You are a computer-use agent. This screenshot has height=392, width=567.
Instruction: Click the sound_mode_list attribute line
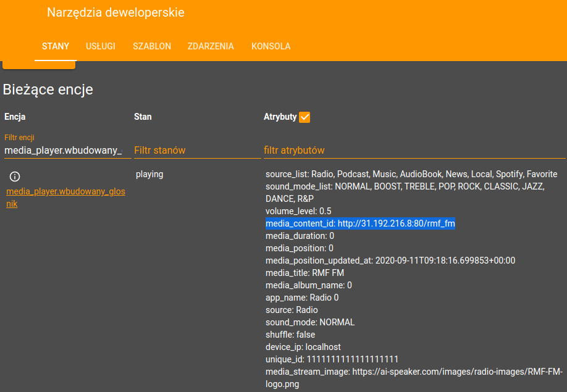(405, 193)
